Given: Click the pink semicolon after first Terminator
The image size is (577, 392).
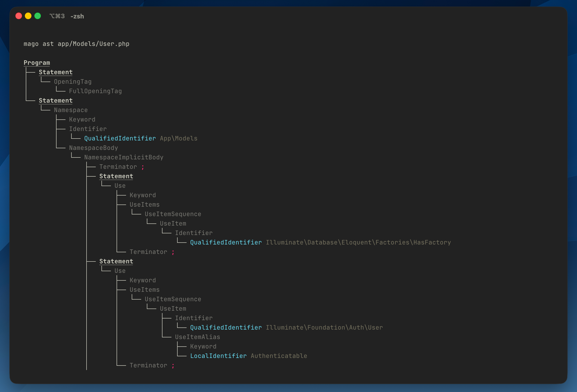Looking at the screenshot, I should pos(143,167).
